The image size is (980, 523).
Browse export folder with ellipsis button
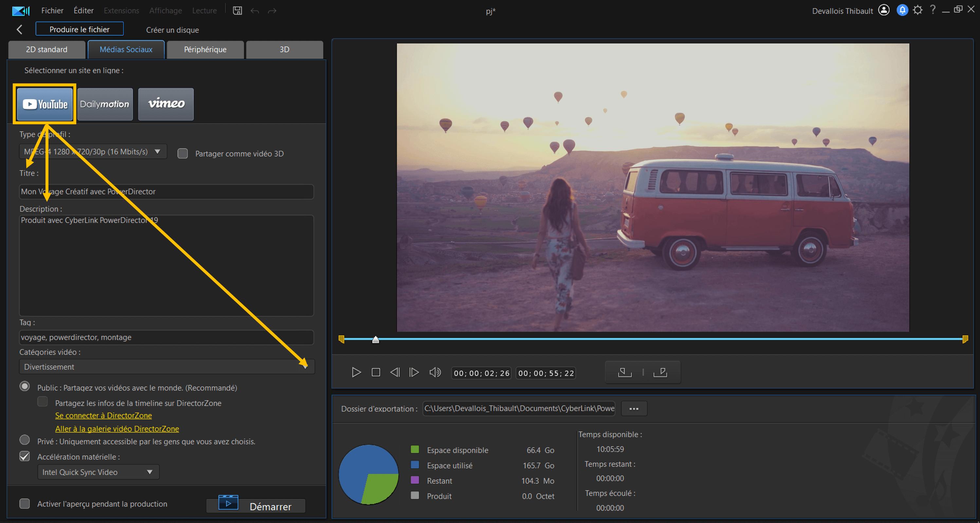coord(634,409)
